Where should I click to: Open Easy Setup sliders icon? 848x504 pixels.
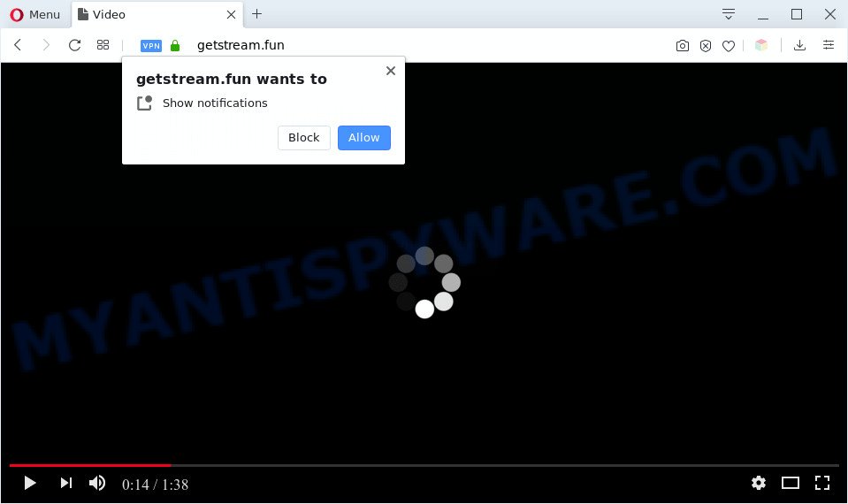tap(829, 45)
